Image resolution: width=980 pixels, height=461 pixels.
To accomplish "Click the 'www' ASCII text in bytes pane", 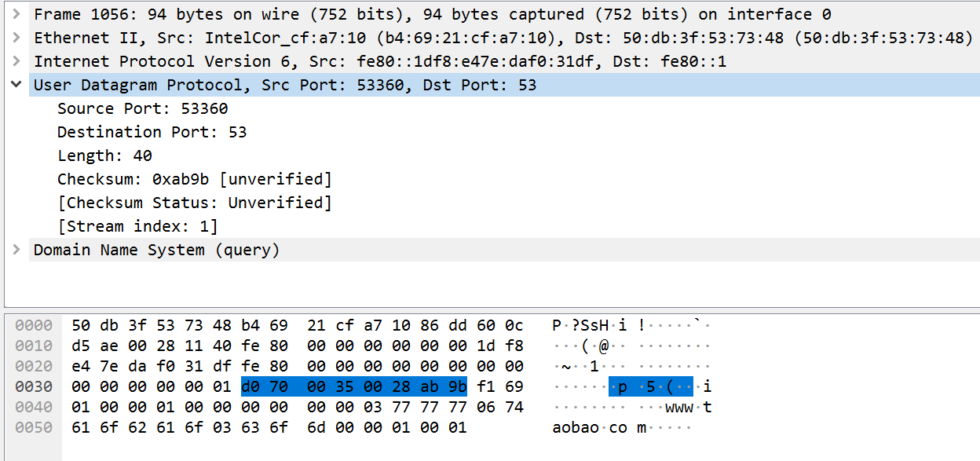I will click(678, 407).
